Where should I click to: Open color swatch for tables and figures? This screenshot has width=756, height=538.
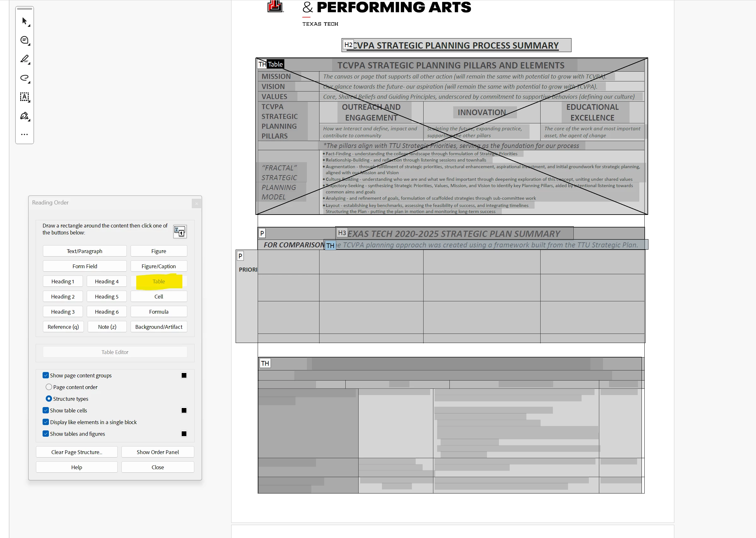point(184,433)
